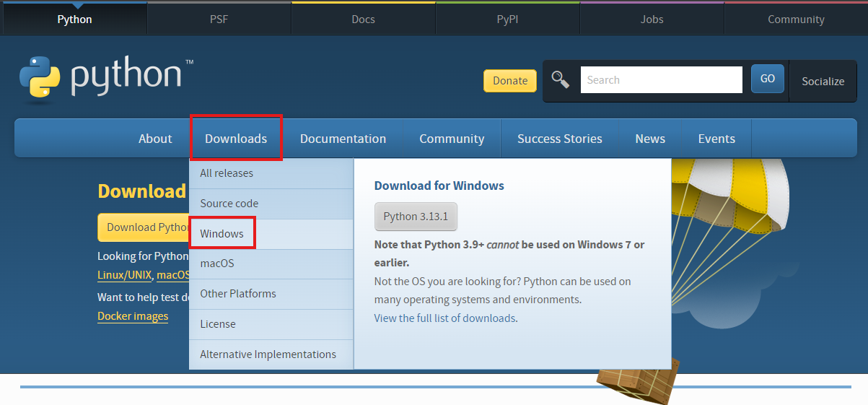Select License in Downloads dropdown
The height and width of the screenshot is (405, 868).
[271, 324]
